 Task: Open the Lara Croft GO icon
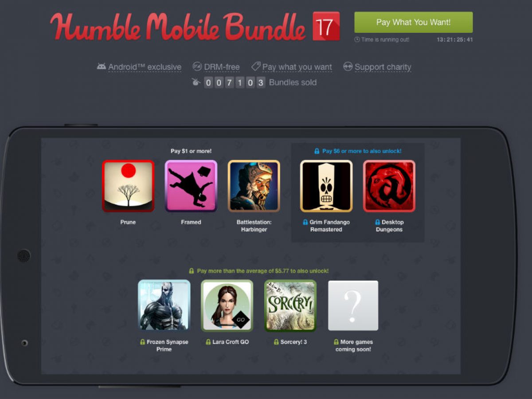[x=227, y=305]
